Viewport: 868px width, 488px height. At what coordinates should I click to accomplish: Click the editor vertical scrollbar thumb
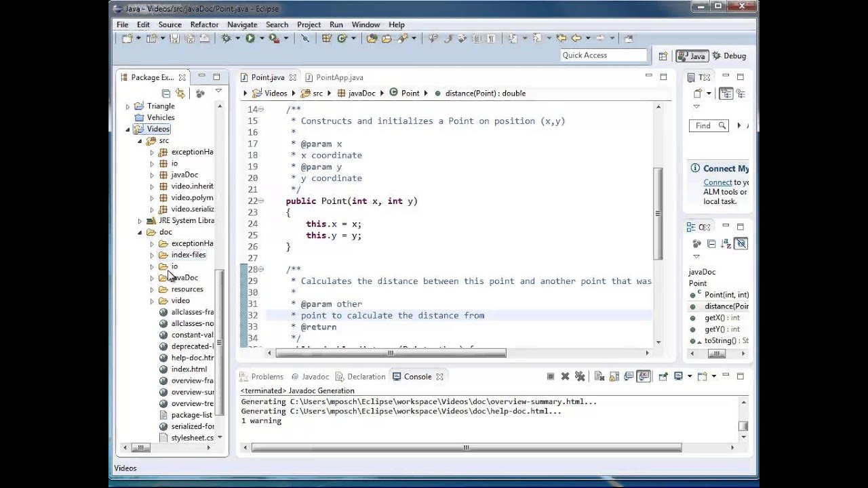tap(656, 213)
